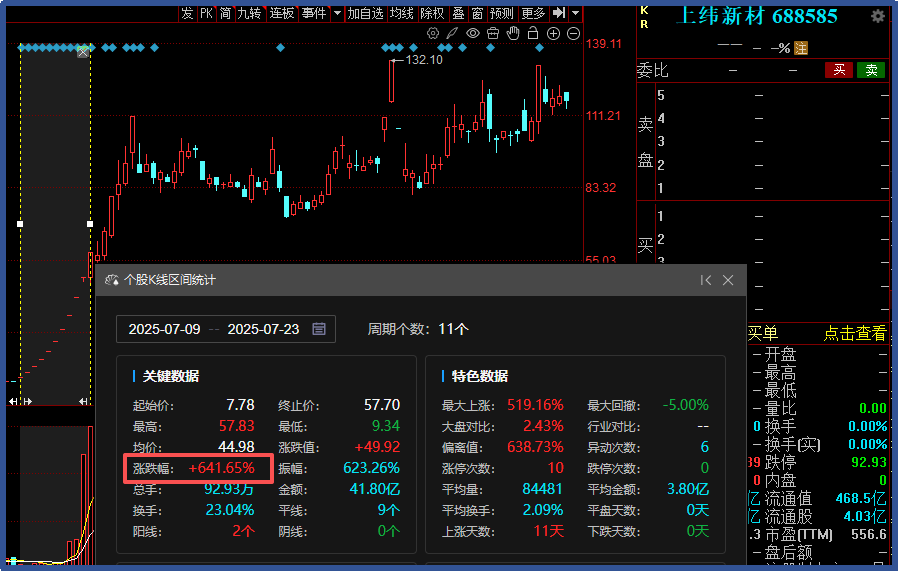Click the toolbox icon above chart
The height and width of the screenshot is (572, 898).
[x=493, y=33]
